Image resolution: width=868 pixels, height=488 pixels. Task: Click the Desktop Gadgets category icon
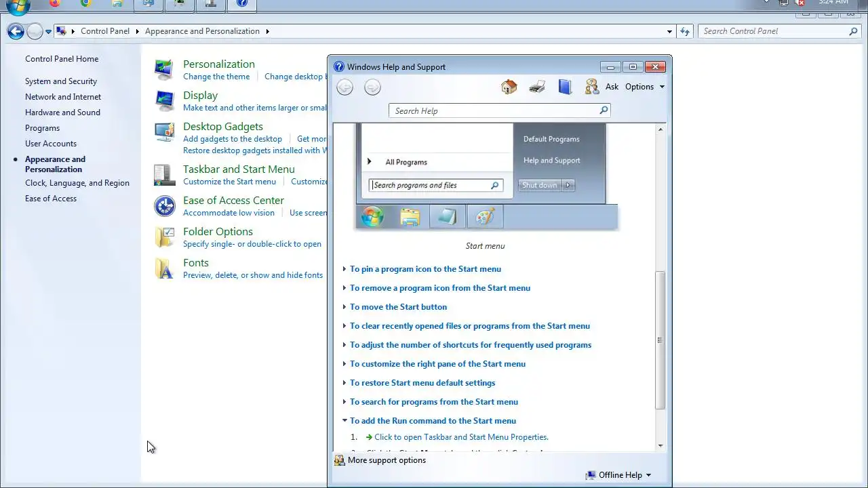click(x=164, y=132)
